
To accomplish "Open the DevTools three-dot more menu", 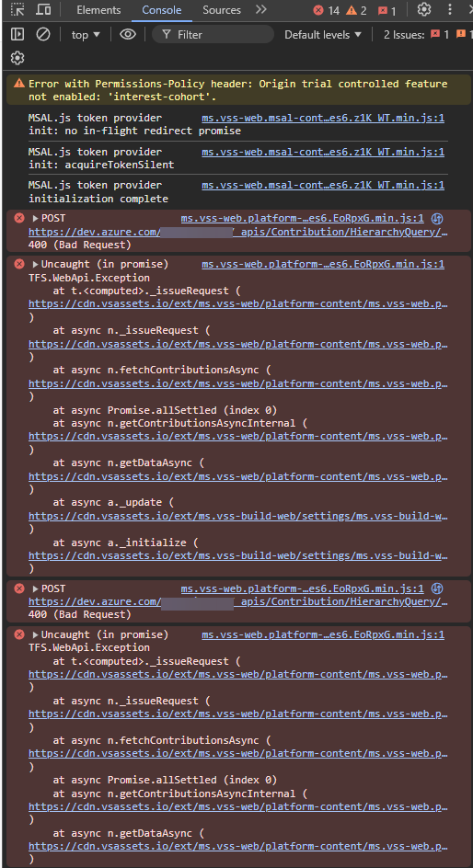I will (450, 9).
